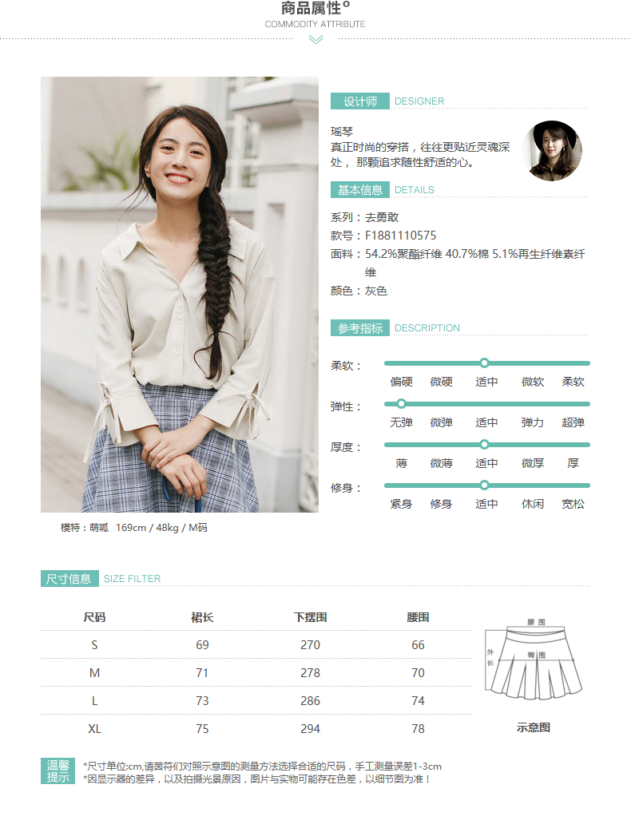Select the 尺寸信息 section label

(x=69, y=579)
